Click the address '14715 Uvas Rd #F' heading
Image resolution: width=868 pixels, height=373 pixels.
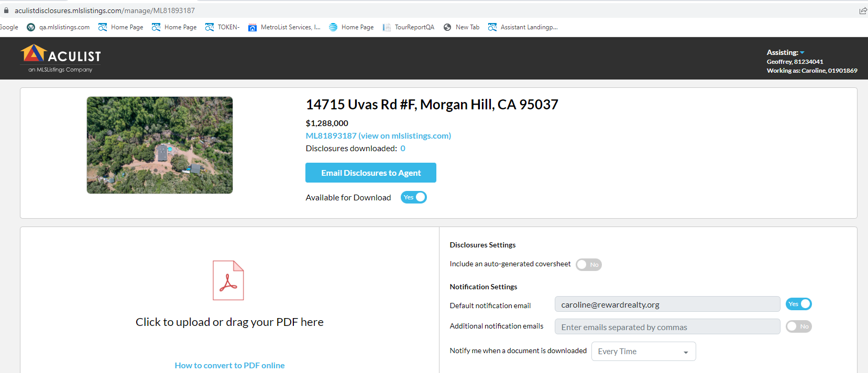[x=432, y=105]
